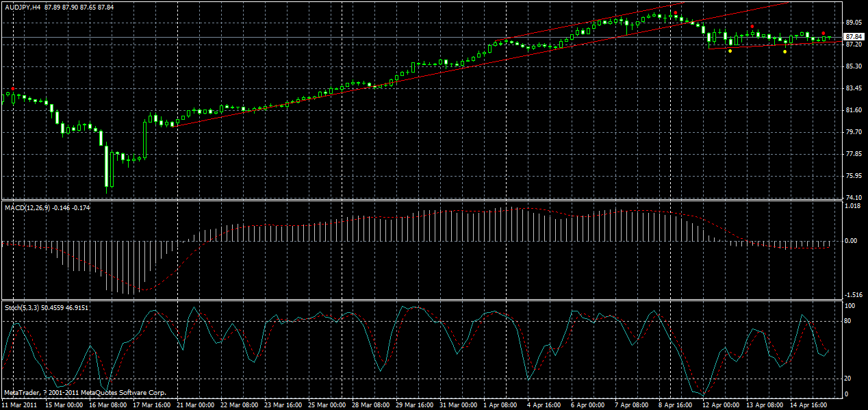Click the red dot above the 11 Mar candles
This screenshot has height=410, width=868.
12,88
